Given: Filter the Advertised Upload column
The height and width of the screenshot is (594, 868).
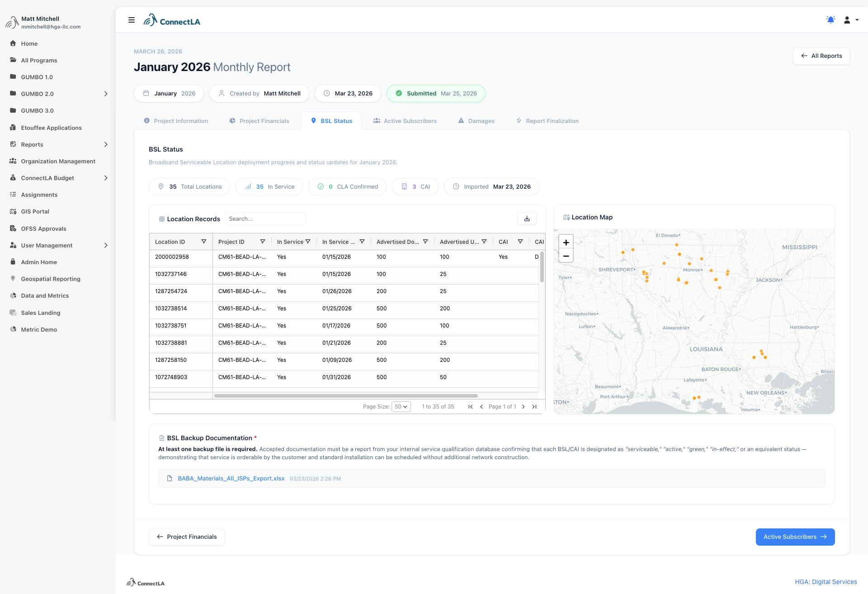Looking at the screenshot, I should point(484,242).
